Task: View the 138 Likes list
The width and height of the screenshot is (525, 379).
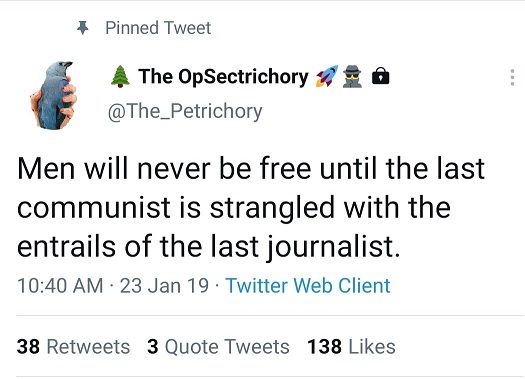Action: 351,347
